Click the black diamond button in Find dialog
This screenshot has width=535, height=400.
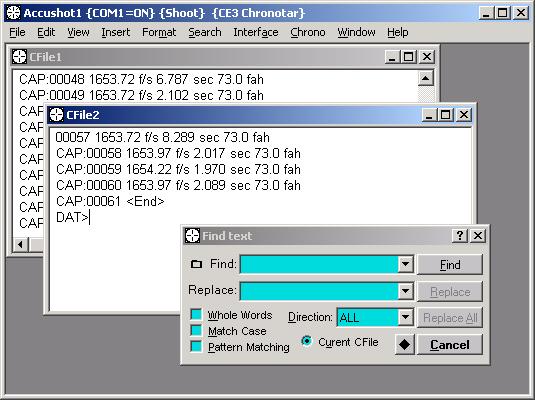click(x=404, y=344)
